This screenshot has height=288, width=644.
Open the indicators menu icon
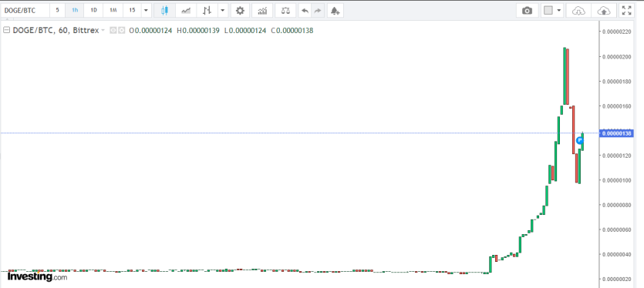[x=262, y=11]
